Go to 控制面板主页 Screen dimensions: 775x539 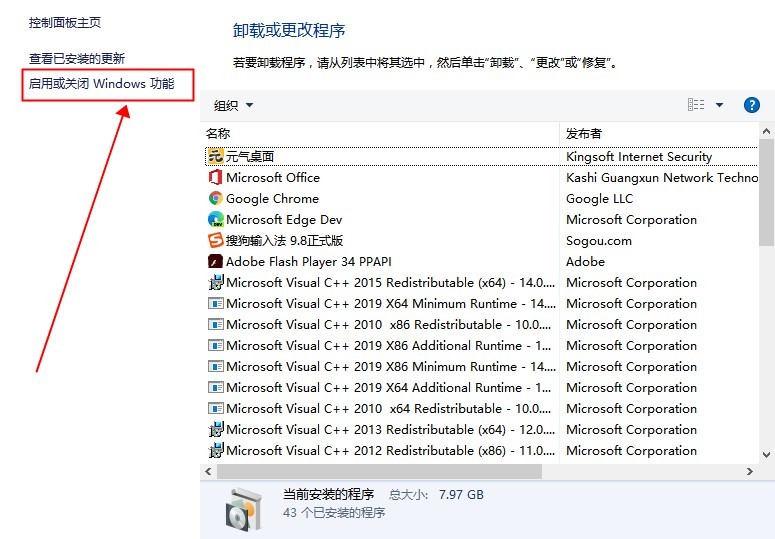[x=65, y=22]
